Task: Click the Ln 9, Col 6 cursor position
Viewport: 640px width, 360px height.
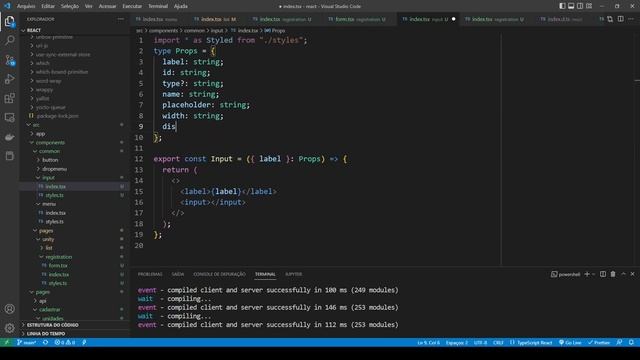Action: coord(429,342)
